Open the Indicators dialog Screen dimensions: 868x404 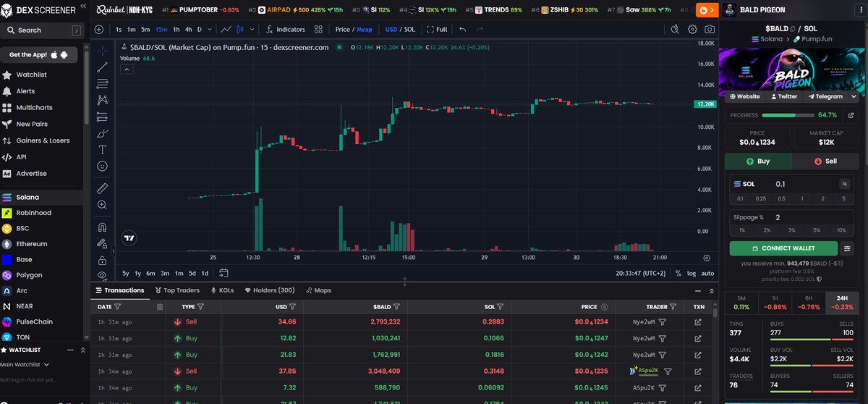[285, 30]
